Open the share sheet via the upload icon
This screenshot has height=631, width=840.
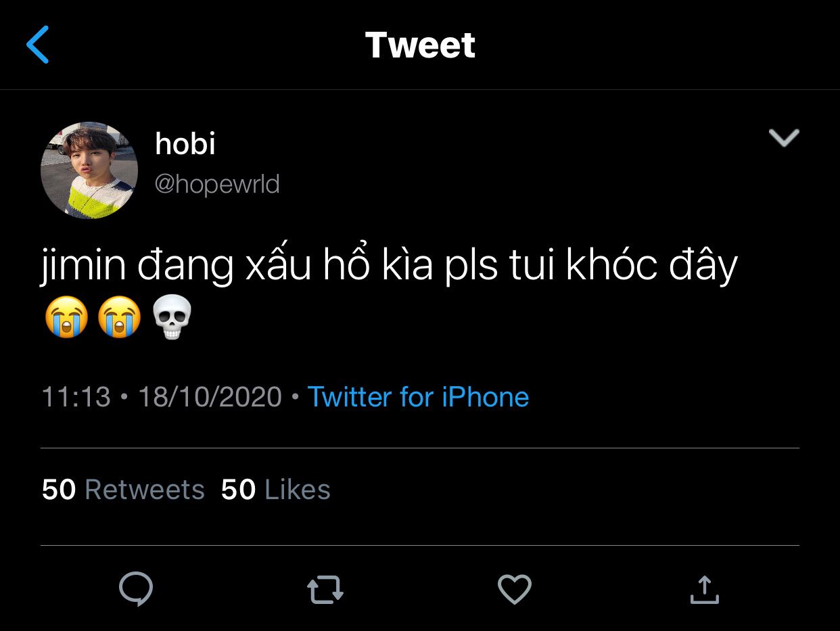pos(704,589)
